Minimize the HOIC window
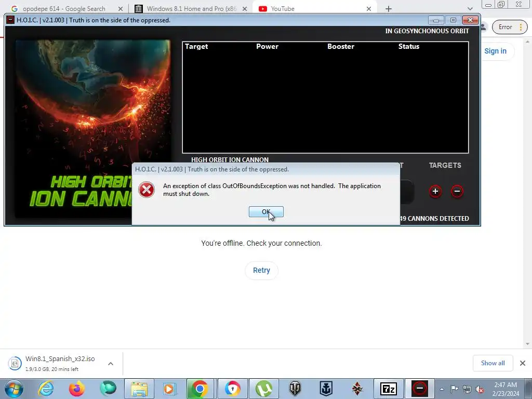The image size is (532, 399). (436, 20)
